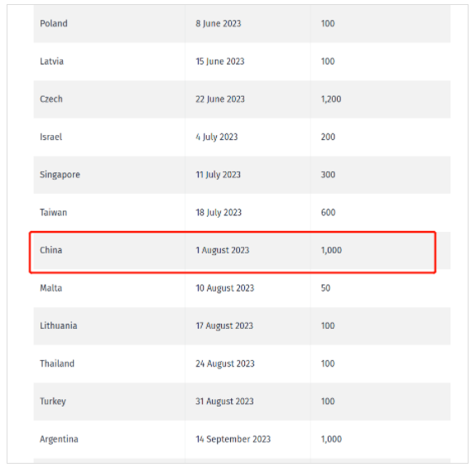This screenshot has width=476, height=472.
Task: Click the Turkey country entry
Action: coord(53,402)
